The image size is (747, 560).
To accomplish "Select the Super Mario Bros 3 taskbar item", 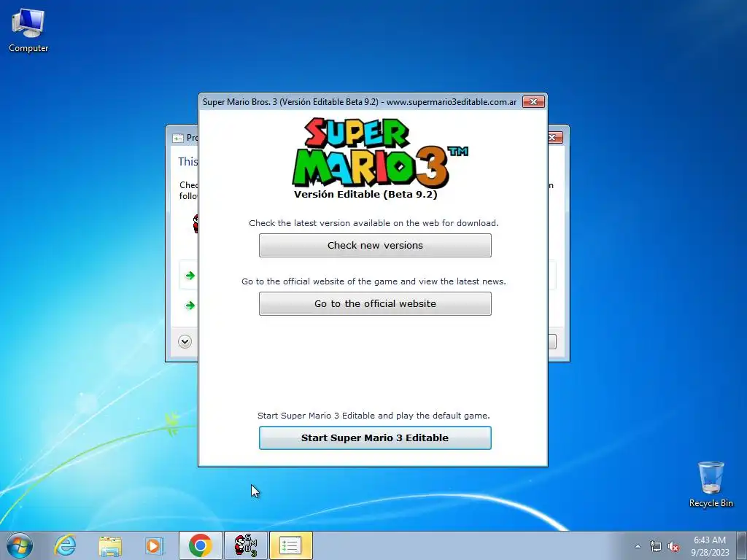I will tap(246, 545).
